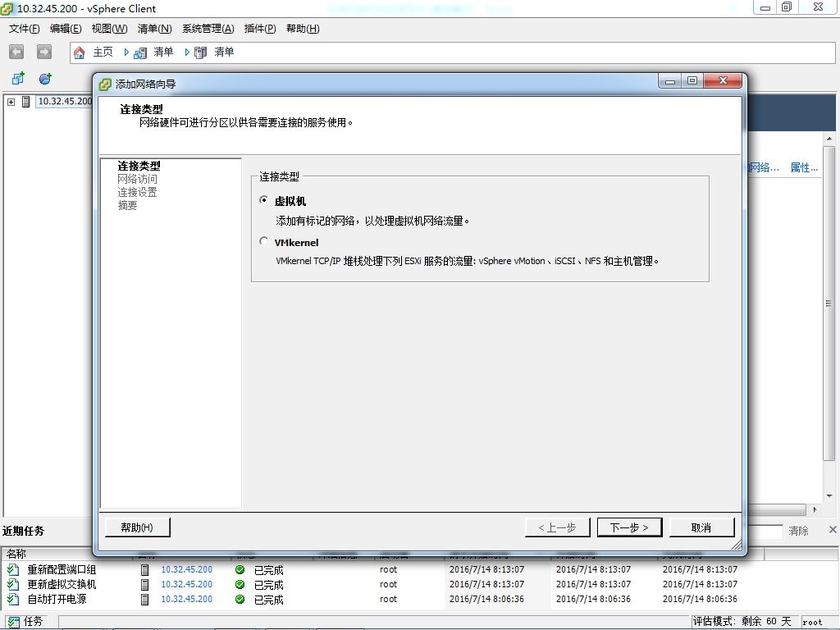This screenshot has height=630, width=840.
Task: Go to 主页 home icon in breadcrumb
Action: click(x=80, y=52)
